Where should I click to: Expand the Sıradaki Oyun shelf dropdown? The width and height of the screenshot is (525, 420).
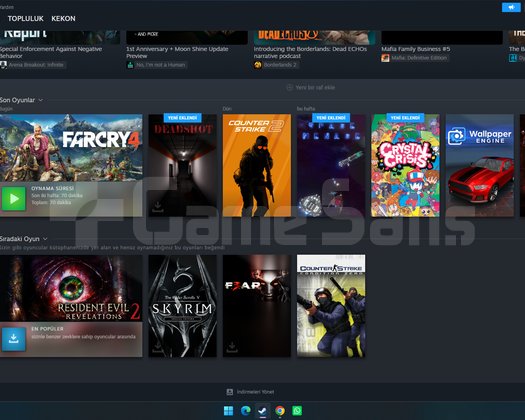tap(45, 239)
